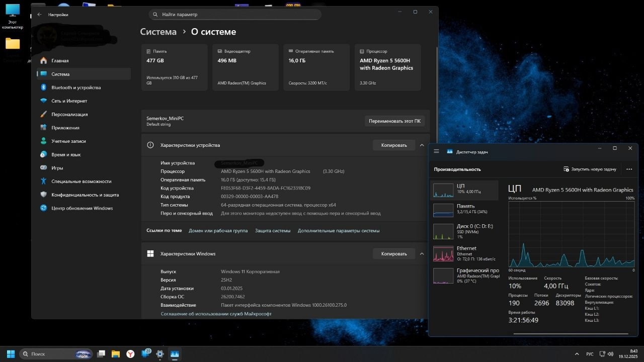This screenshot has height=362, width=644.
Task: Click the back arrow in Settings
Action: (x=39, y=15)
